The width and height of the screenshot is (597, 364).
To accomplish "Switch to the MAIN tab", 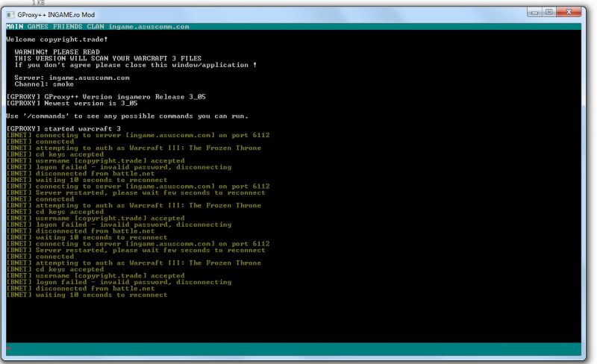I will click(x=14, y=26).
